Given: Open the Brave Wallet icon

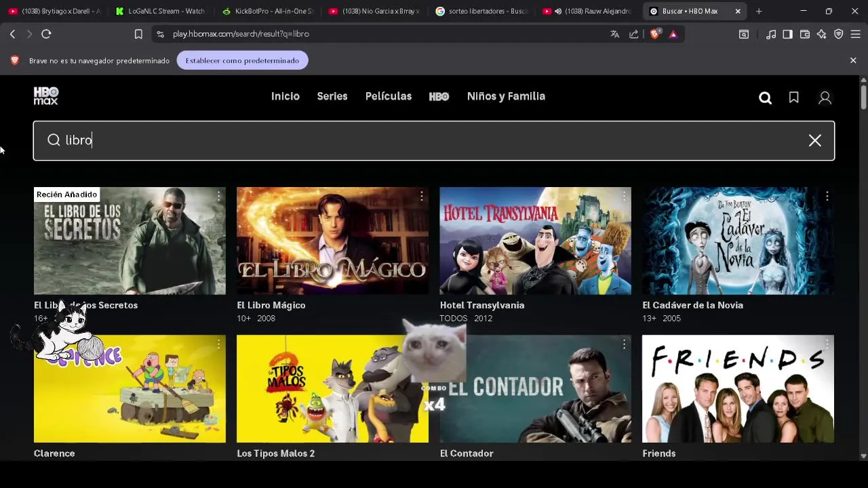Looking at the screenshot, I should (804, 34).
